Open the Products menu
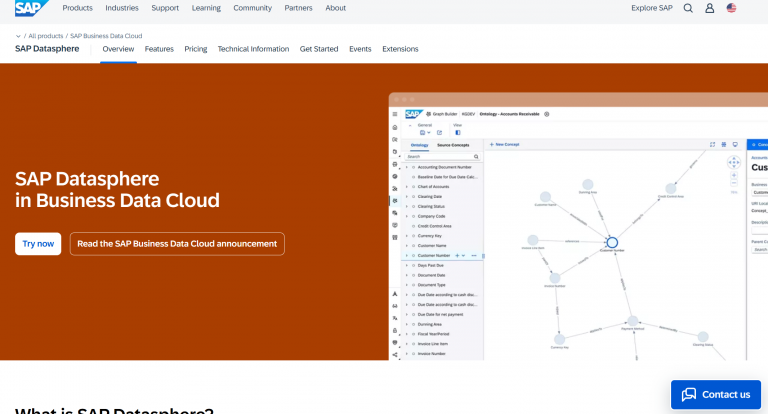Screen dimensions: 768x414 [77, 8]
